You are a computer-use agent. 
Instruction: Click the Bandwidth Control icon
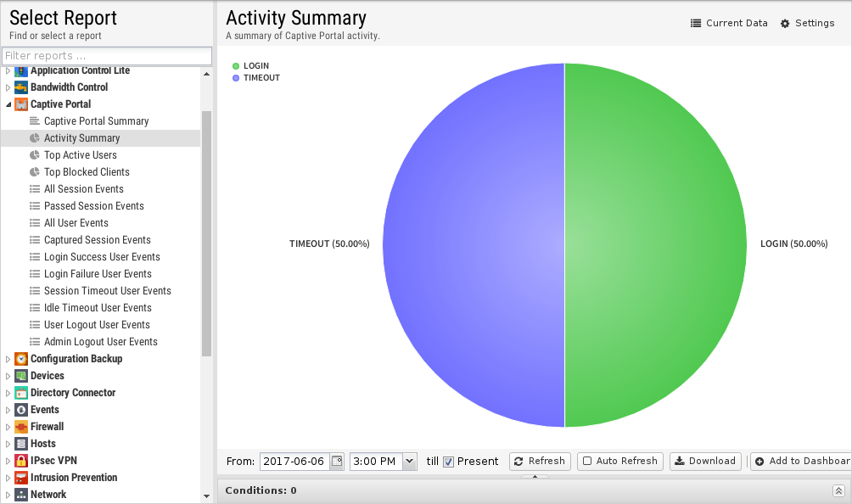click(x=21, y=87)
